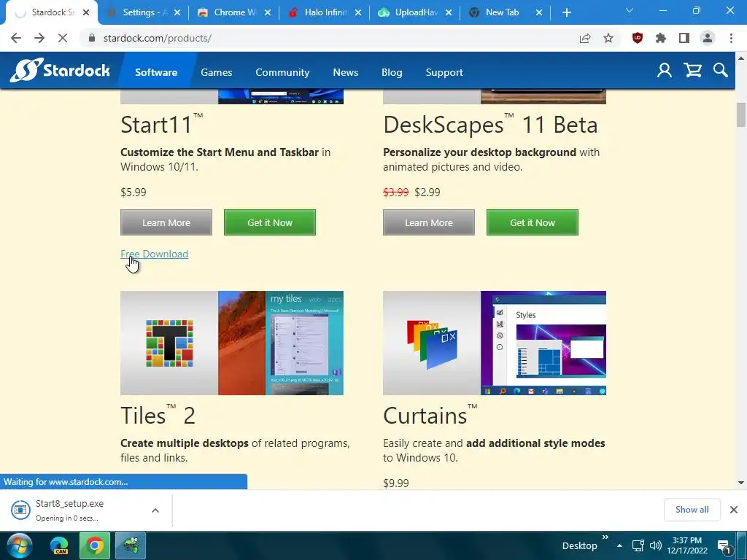Image resolution: width=747 pixels, height=560 pixels.
Task: Click the lock icon for site information
Action: [x=92, y=38]
